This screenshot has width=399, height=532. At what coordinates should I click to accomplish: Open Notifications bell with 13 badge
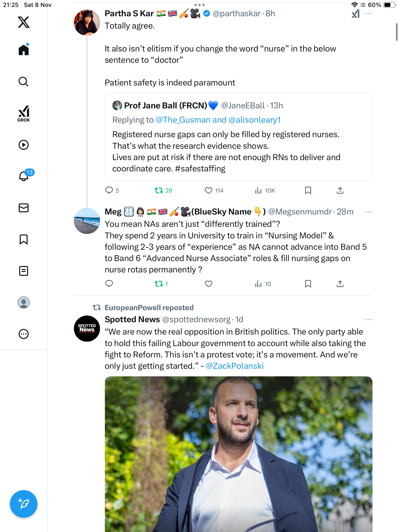pos(24,176)
